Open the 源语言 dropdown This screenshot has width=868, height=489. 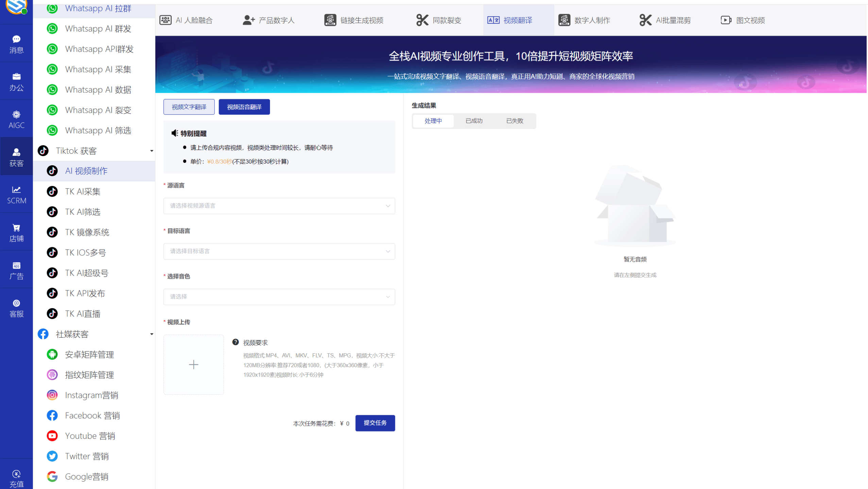point(278,205)
